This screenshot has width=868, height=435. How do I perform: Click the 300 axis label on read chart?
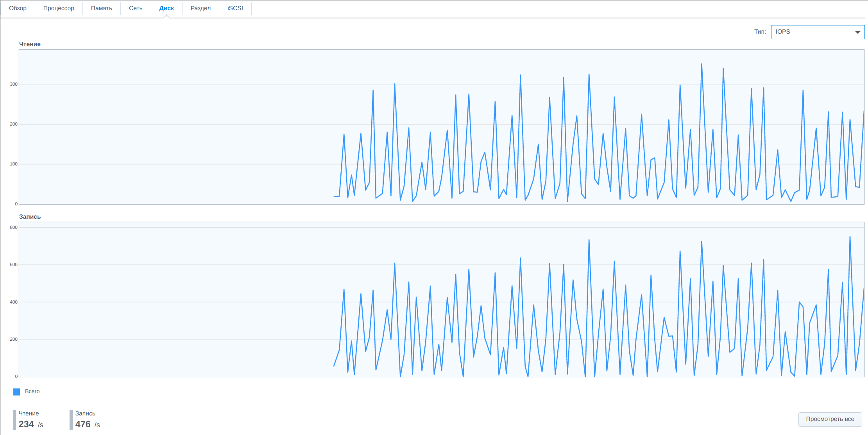(x=14, y=84)
